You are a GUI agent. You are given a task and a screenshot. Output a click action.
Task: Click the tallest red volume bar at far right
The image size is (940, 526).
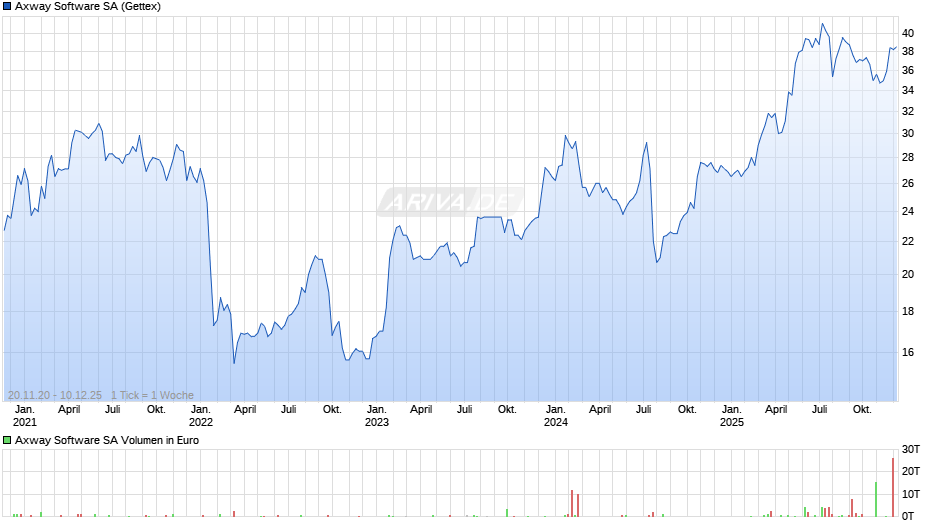pos(893,488)
